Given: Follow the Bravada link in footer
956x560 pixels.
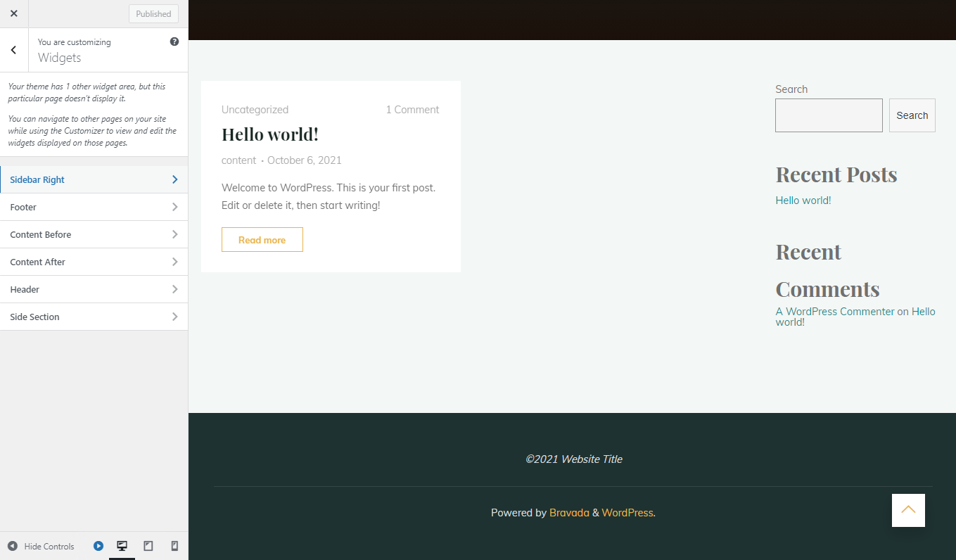Looking at the screenshot, I should [569, 513].
